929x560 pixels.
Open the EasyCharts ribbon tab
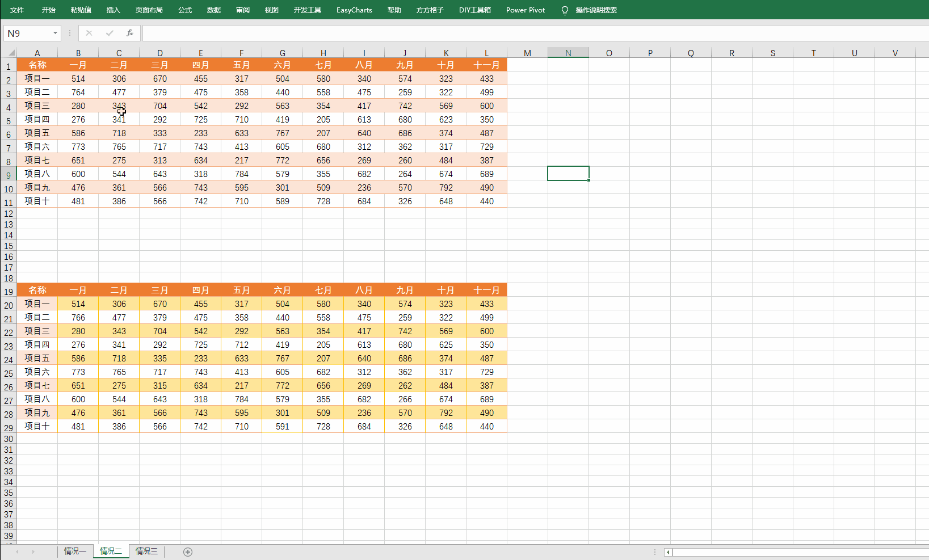354,10
